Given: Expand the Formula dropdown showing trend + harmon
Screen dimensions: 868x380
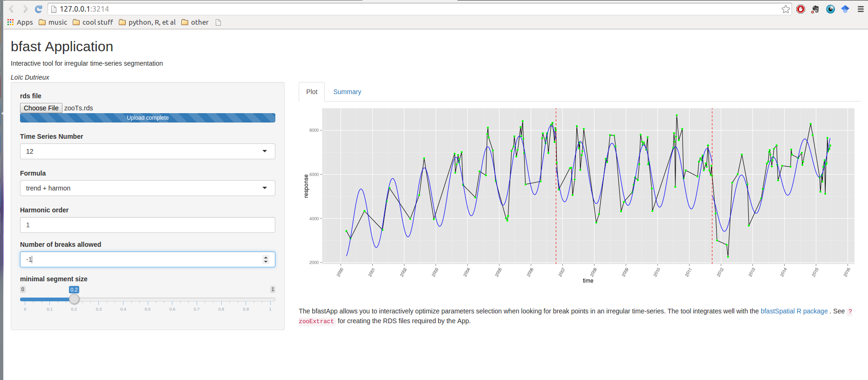Looking at the screenshot, I should click(x=148, y=188).
